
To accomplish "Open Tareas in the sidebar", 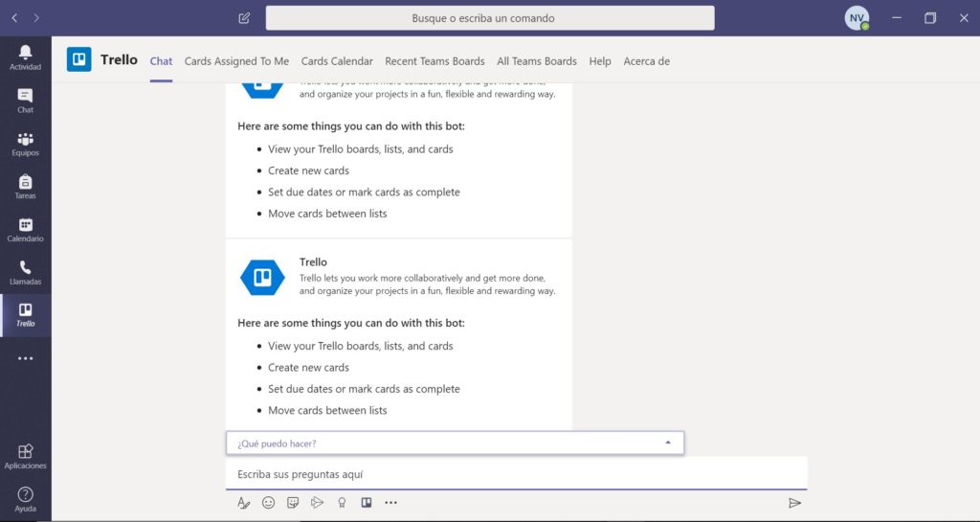I will 25,186.
